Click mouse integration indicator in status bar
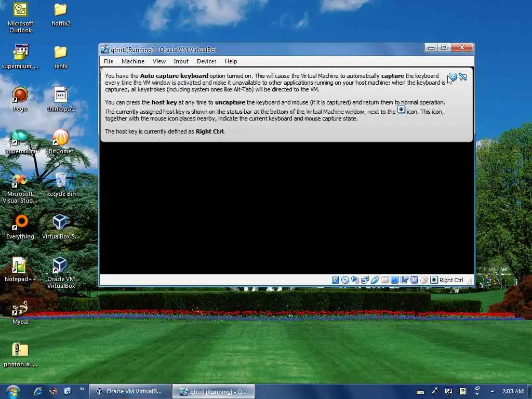The image size is (532, 399). tap(424, 280)
